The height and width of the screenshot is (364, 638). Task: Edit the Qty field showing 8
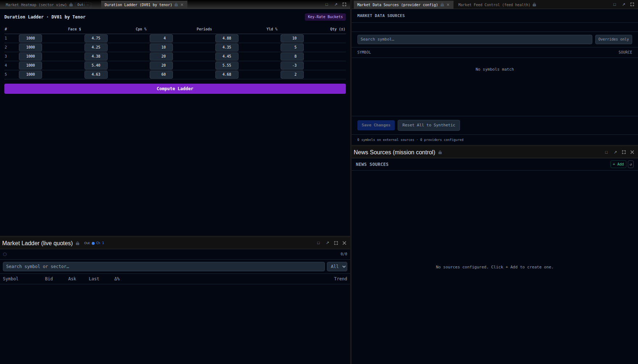(292, 57)
